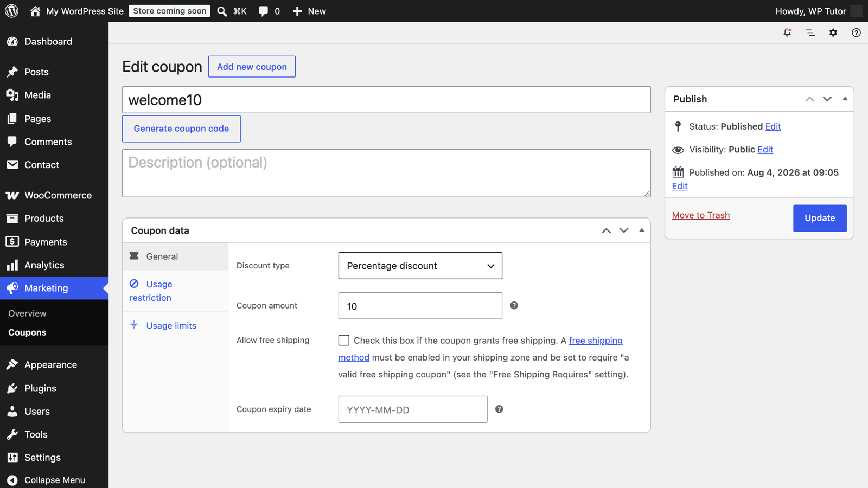Click the Move to Trash link
The width and height of the screenshot is (868, 488).
pos(700,215)
